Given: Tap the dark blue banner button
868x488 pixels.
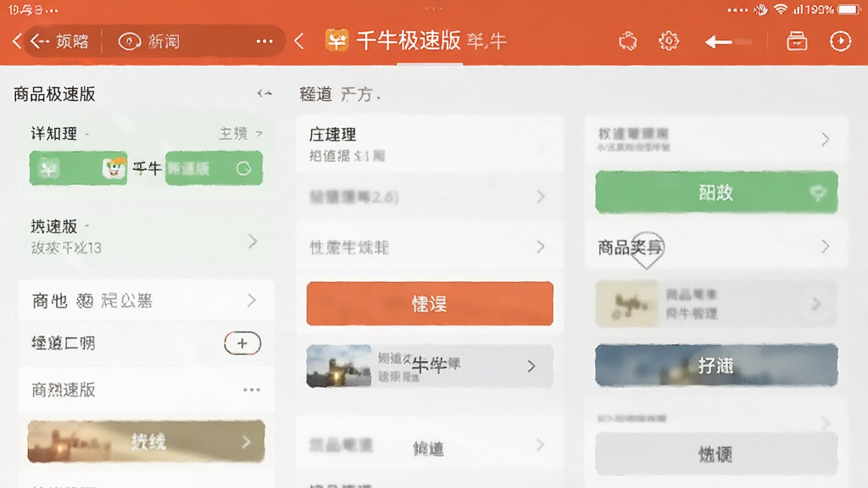Looking at the screenshot, I should (716, 364).
